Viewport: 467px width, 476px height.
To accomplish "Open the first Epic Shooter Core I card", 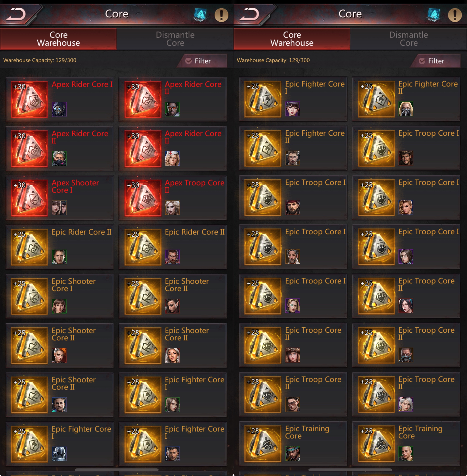I will [x=60, y=296].
